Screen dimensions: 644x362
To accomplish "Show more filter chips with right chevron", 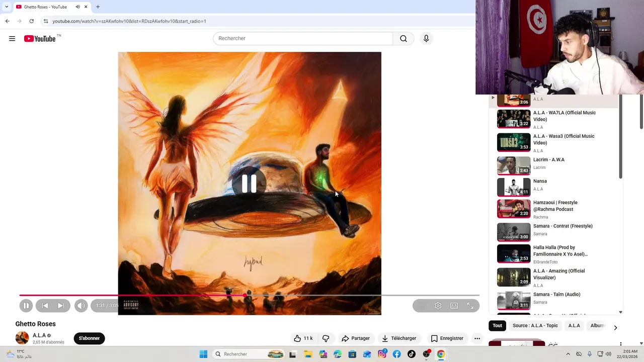I will click(615, 328).
